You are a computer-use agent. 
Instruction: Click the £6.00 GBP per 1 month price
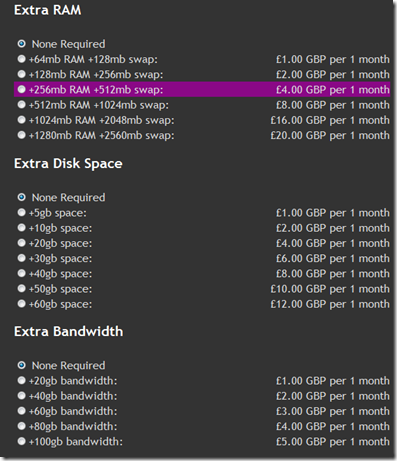coord(333,258)
